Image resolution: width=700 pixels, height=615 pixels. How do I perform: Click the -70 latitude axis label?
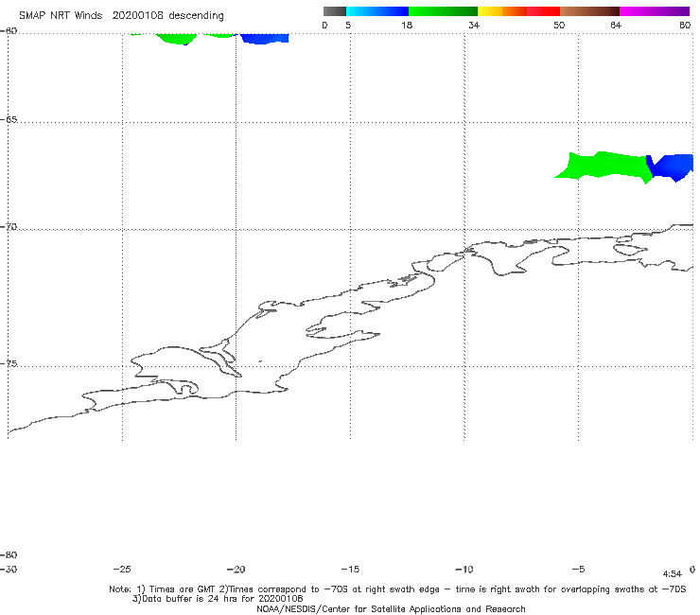click(x=9, y=227)
